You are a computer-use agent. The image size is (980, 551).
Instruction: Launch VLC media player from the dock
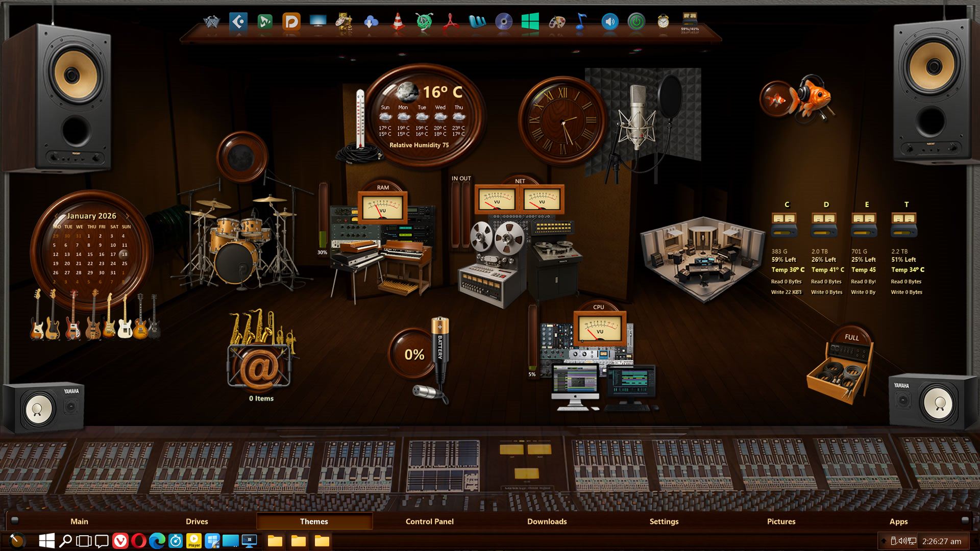(x=398, y=22)
